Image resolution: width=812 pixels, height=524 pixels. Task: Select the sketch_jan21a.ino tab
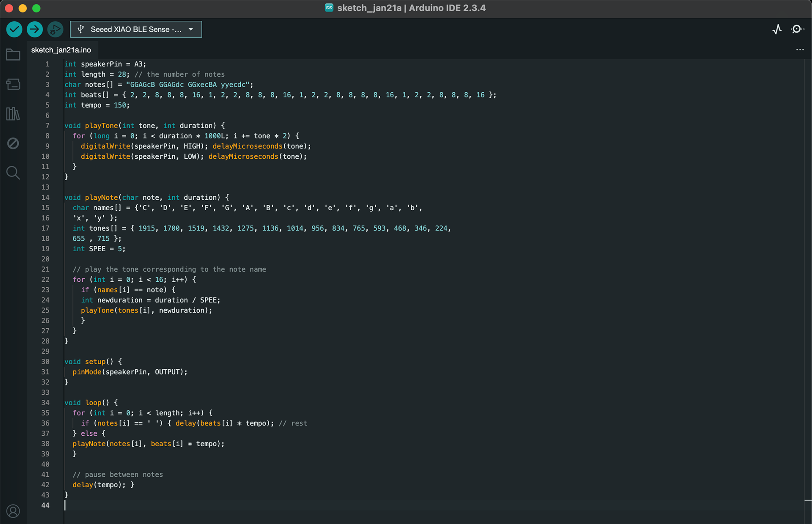tap(61, 50)
